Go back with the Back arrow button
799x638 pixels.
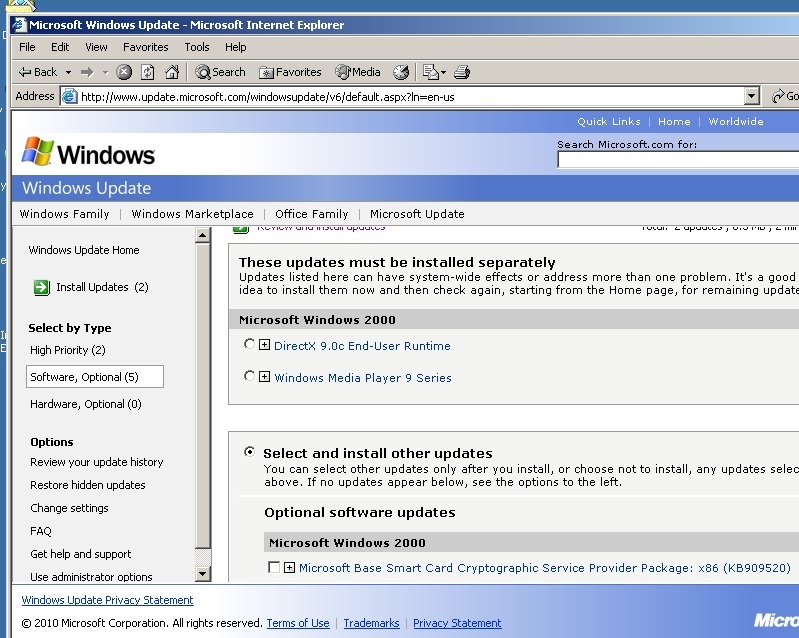coord(38,72)
